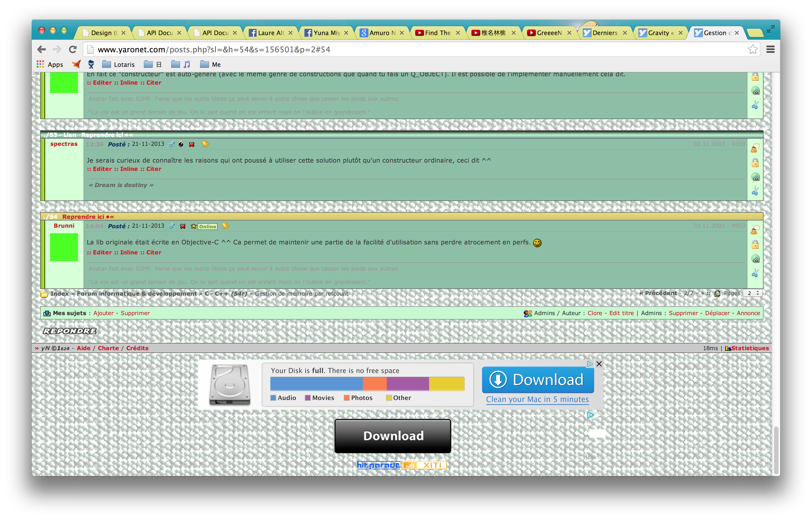
Task: Click the REPONDRE reply button
Action: pos(70,331)
